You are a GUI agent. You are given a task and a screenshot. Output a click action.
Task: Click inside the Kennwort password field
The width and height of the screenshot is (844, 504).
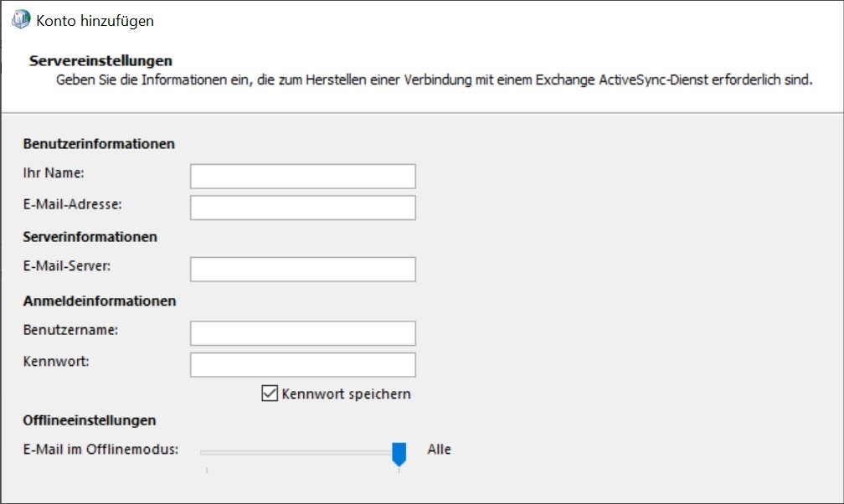coord(301,364)
